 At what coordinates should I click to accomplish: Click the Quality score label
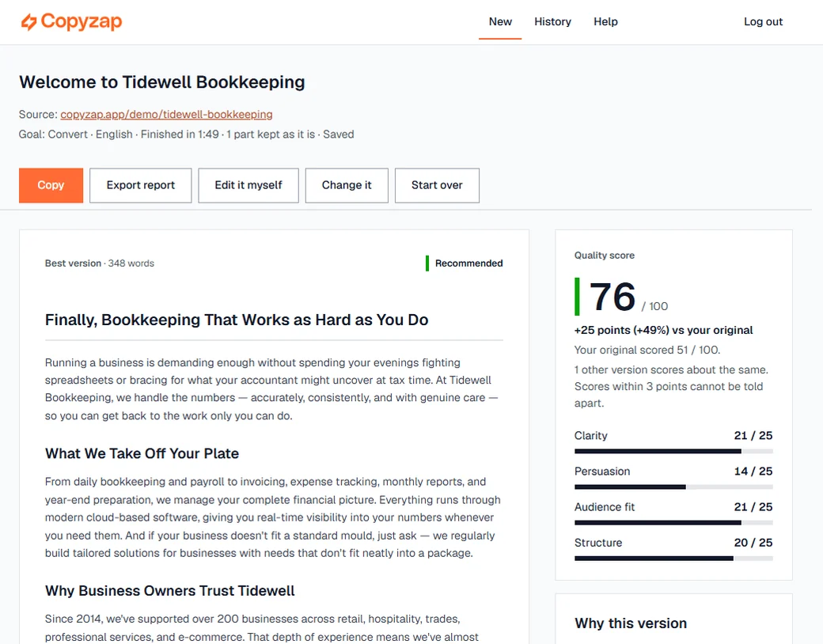[604, 256]
